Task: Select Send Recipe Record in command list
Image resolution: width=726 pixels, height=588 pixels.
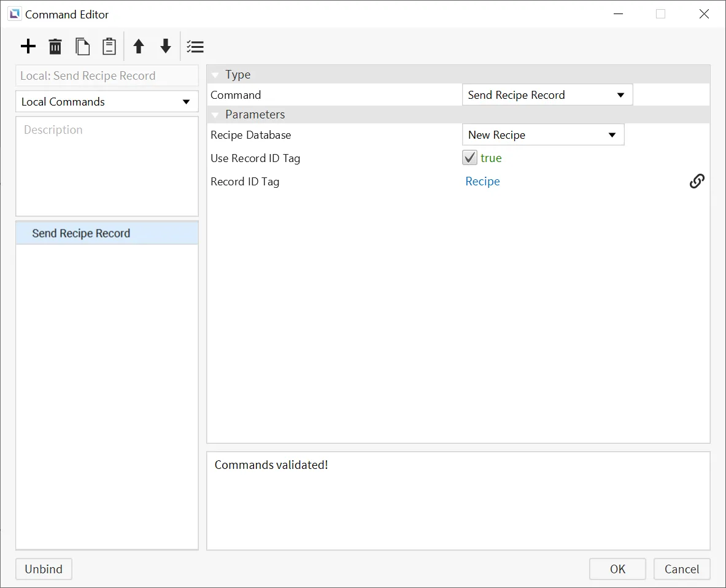Action: coord(81,234)
